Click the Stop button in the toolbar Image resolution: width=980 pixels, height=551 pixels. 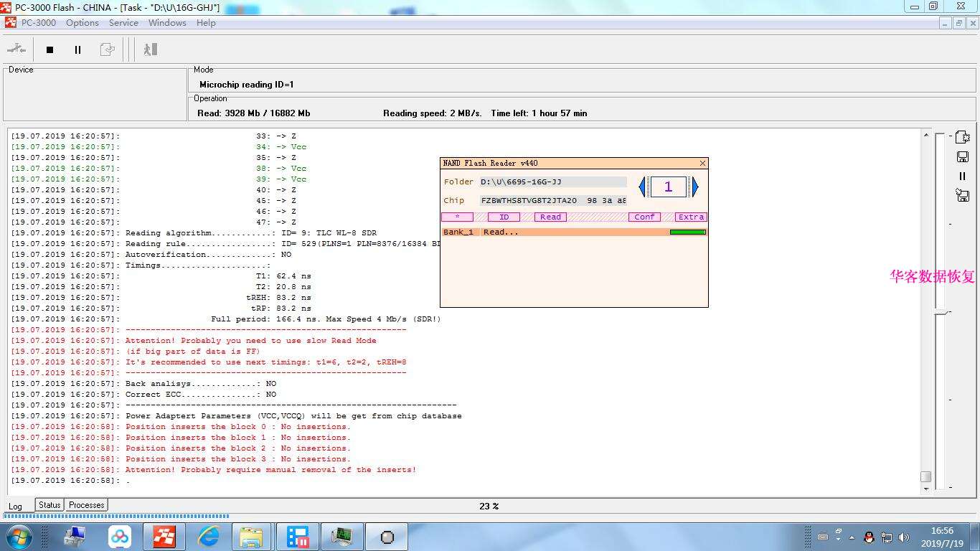pyautogui.click(x=50, y=50)
